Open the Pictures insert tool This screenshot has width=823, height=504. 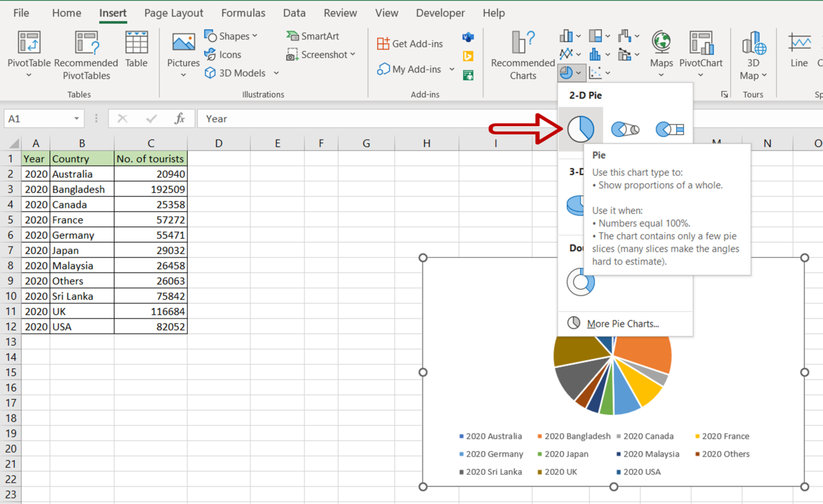click(x=183, y=54)
